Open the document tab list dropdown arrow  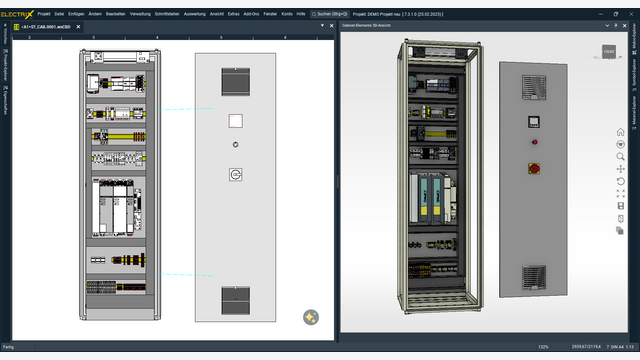click(x=322, y=25)
